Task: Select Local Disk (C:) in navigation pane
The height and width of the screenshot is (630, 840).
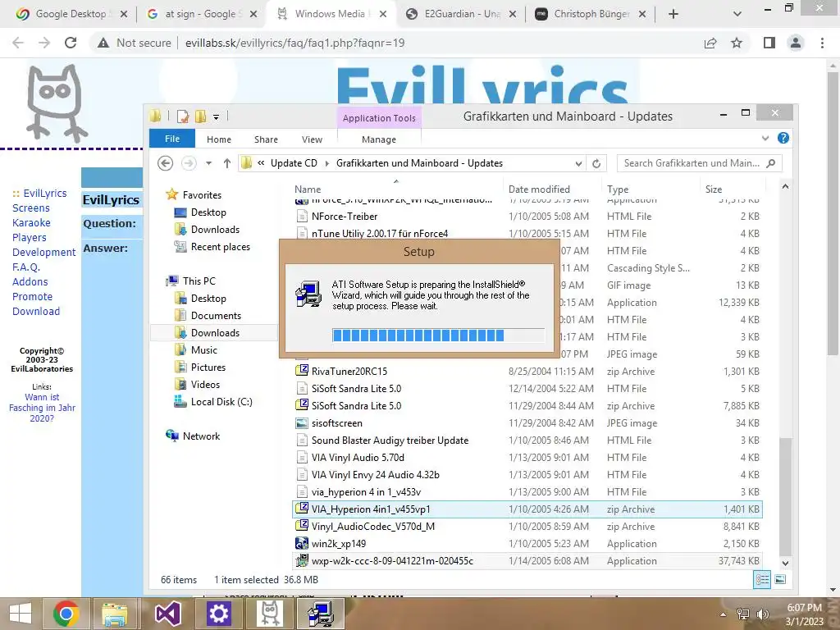Action: coord(221,402)
